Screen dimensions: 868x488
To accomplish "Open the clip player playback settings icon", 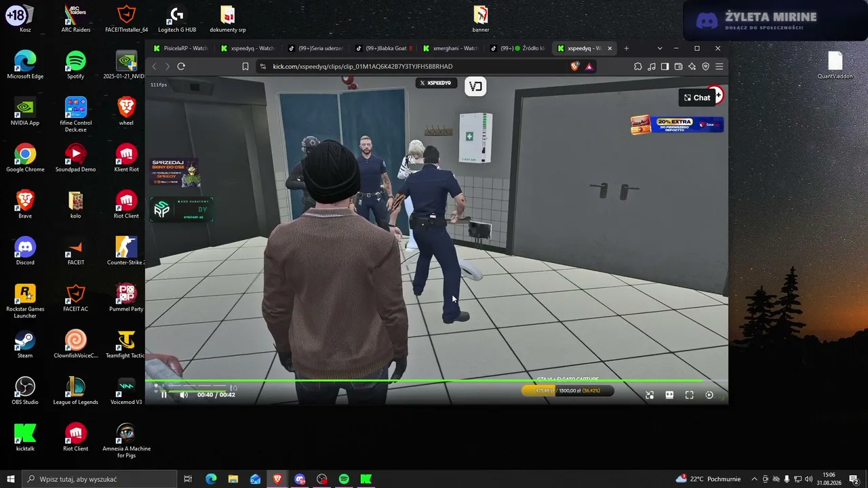I will click(x=709, y=394).
